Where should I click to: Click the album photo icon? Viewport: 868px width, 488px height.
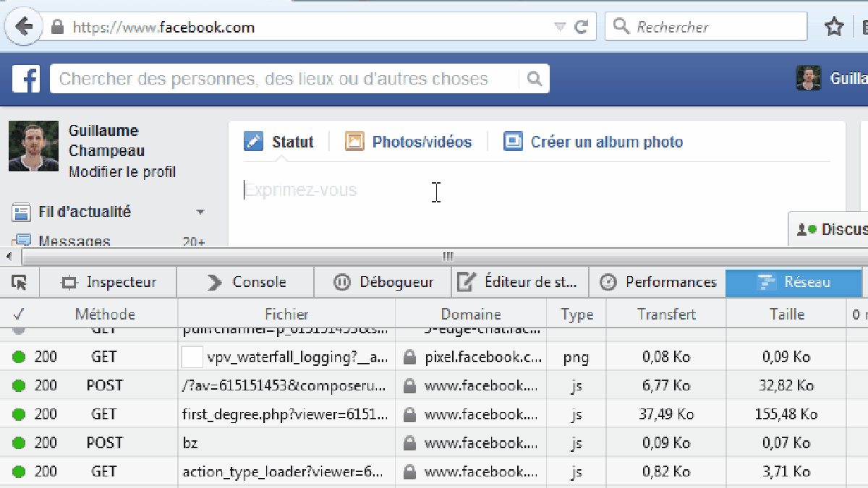513,141
